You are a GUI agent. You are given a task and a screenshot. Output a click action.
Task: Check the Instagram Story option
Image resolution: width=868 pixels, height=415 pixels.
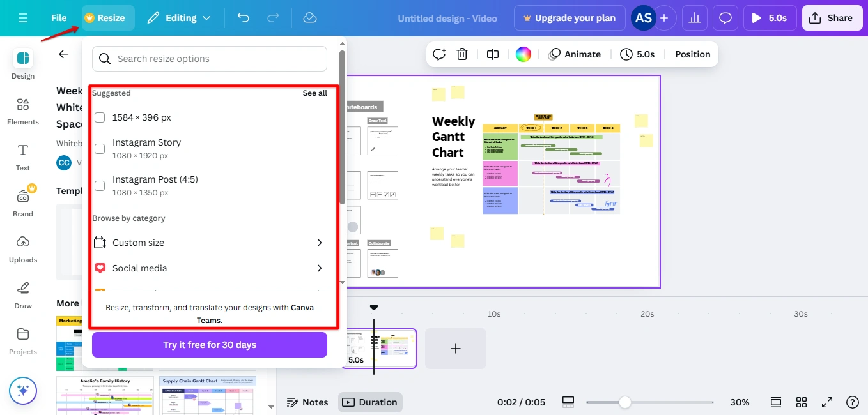100,148
